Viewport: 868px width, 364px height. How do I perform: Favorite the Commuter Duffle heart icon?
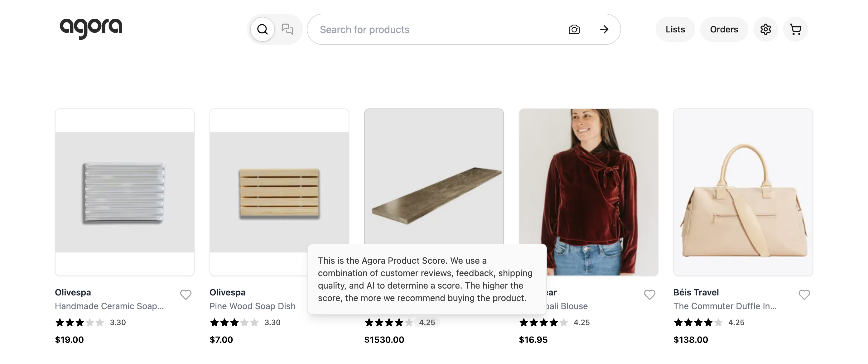click(x=804, y=295)
